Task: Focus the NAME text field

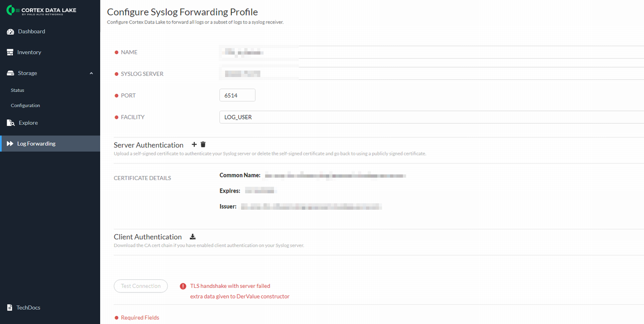Action: 431,52
